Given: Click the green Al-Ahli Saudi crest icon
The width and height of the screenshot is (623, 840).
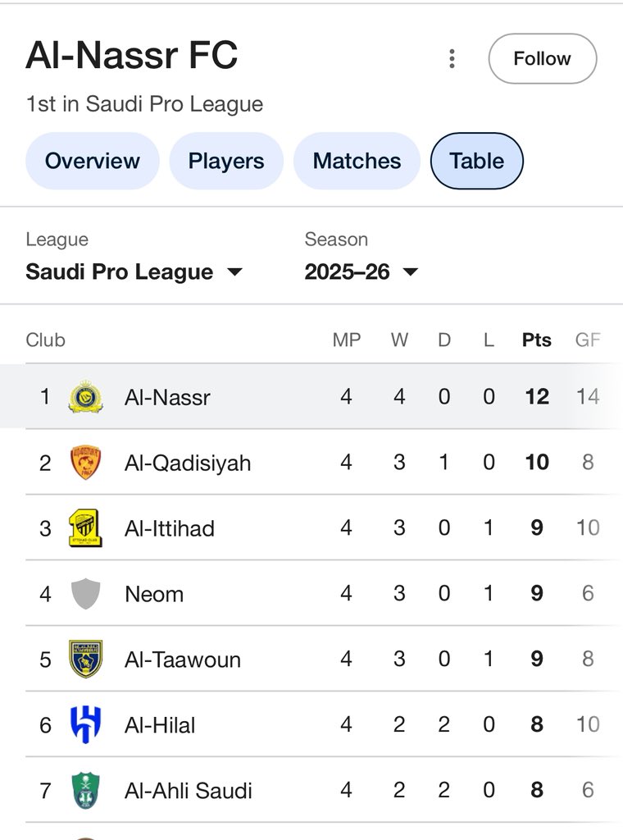Looking at the screenshot, I should 85,790.
